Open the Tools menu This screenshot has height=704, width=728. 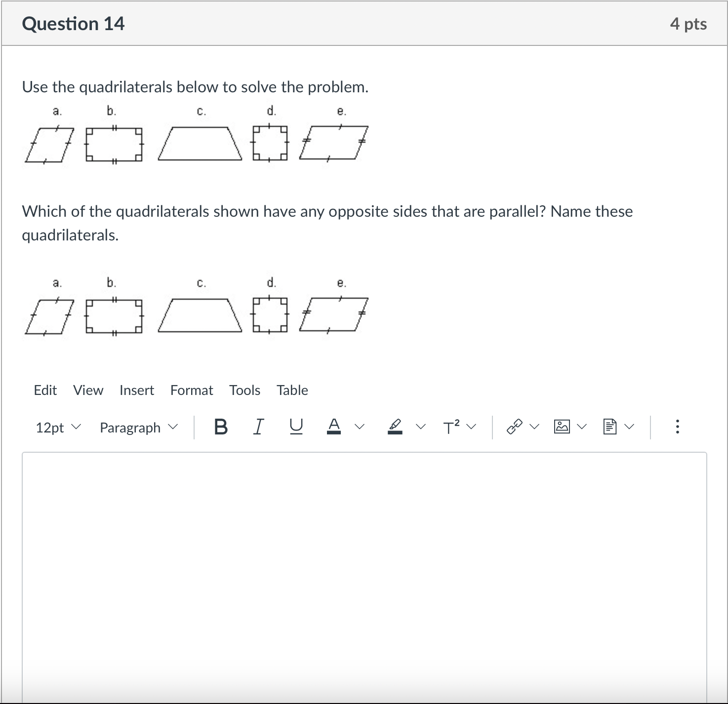(244, 390)
